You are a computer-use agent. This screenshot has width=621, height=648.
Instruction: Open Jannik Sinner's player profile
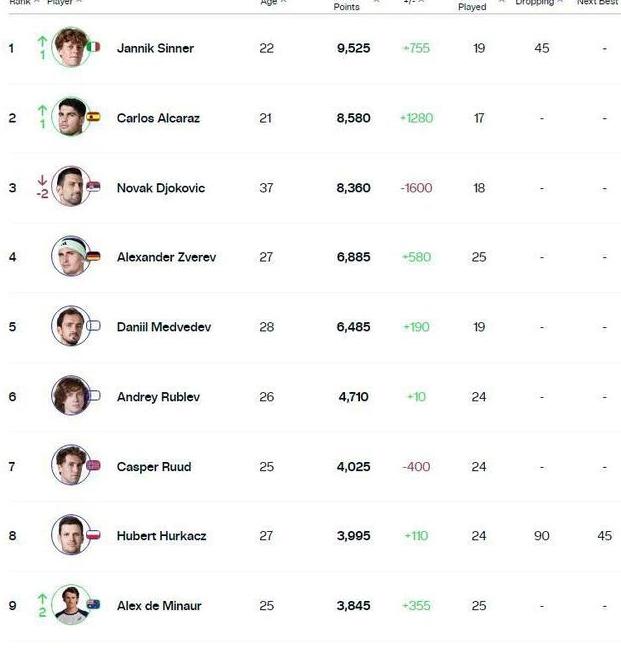(x=155, y=48)
